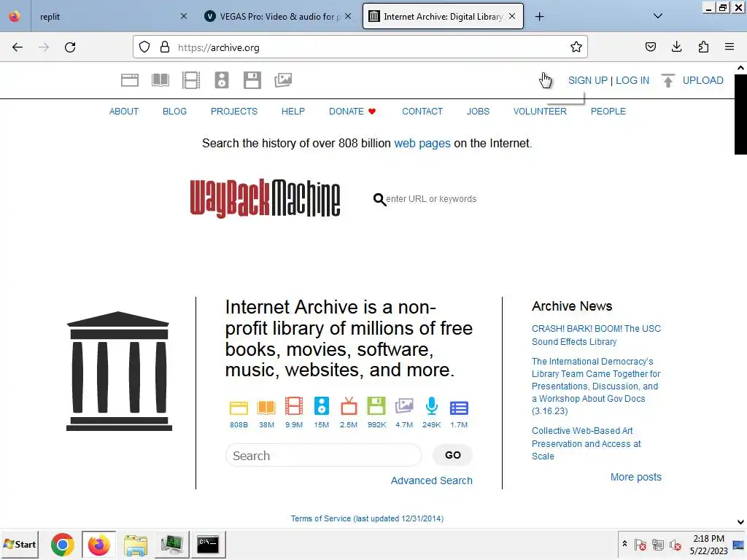Click the More posts link
This screenshot has height=560, width=747.
[x=636, y=477]
